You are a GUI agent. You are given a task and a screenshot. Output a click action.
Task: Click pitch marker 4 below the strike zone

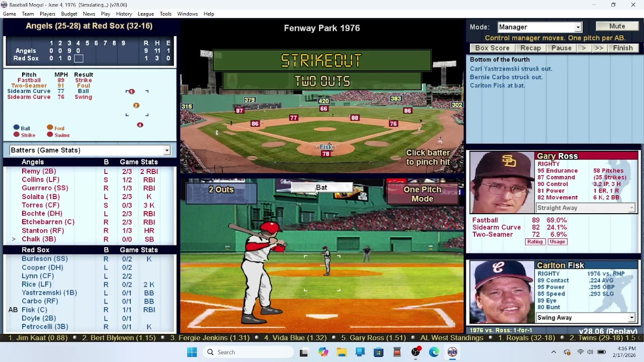pos(140,125)
